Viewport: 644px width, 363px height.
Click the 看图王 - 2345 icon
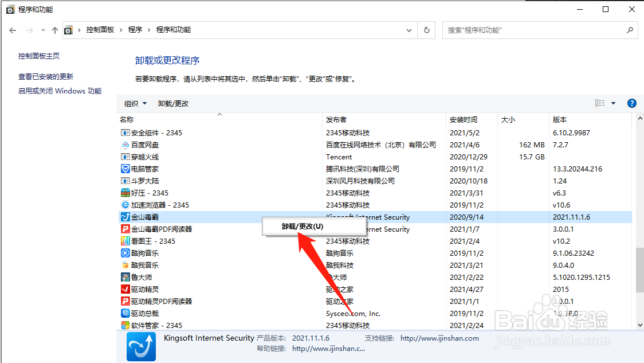pyautogui.click(x=125, y=241)
